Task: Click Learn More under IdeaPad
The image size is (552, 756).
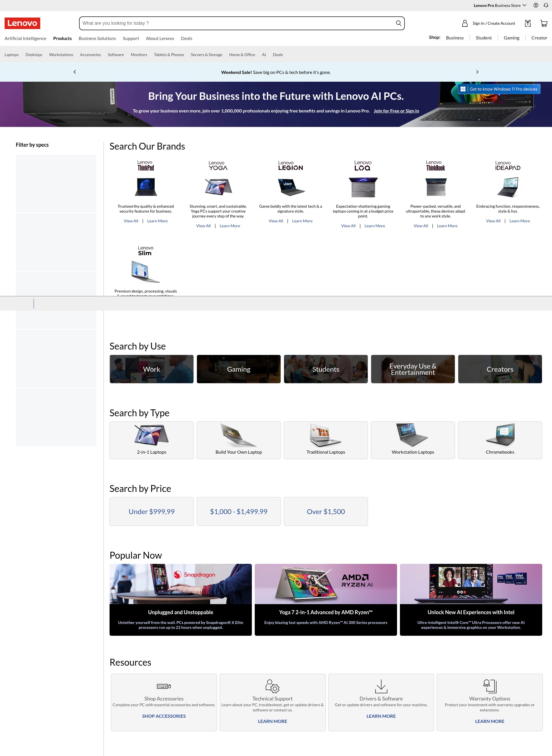Action: [x=520, y=221]
